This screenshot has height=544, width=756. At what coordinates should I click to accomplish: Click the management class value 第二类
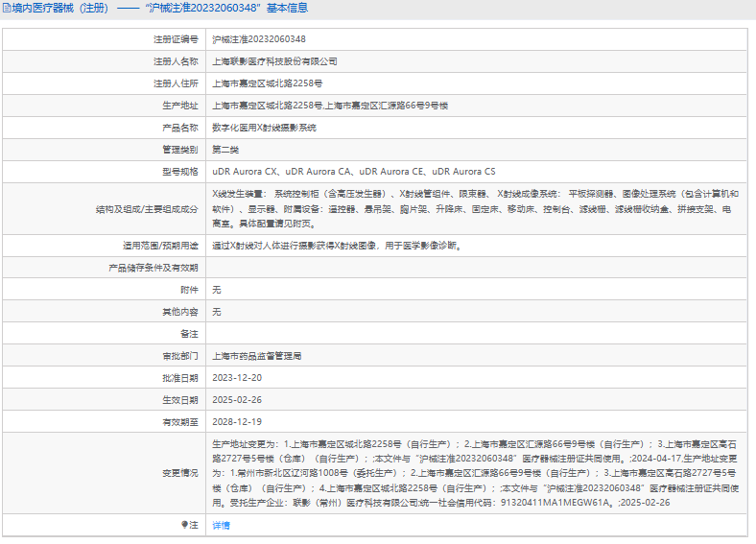225,150
